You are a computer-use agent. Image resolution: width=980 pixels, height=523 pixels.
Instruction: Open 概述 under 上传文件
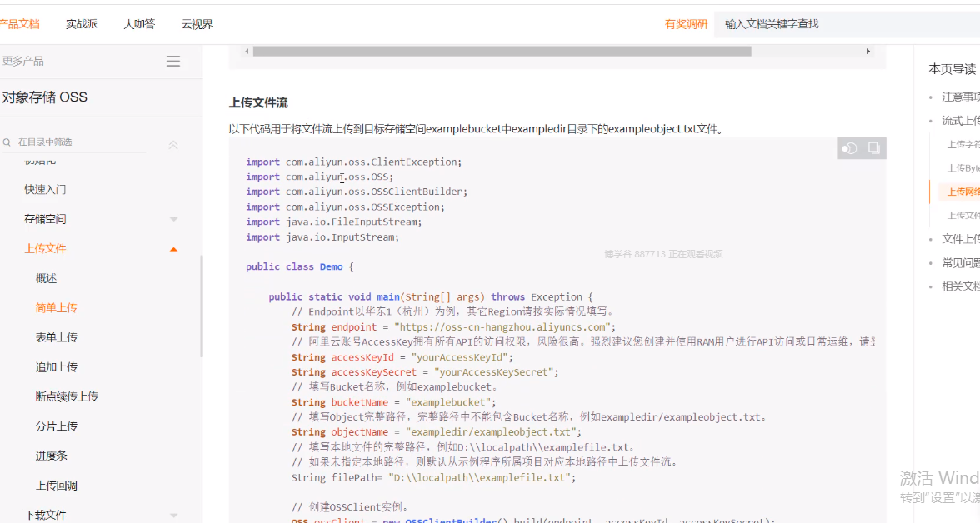(x=47, y=279)
